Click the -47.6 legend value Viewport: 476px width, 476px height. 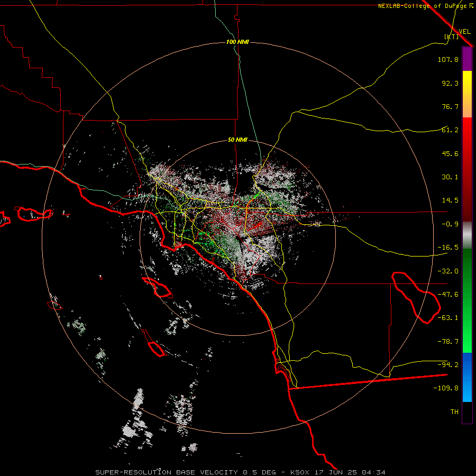(x=448, y=295)
